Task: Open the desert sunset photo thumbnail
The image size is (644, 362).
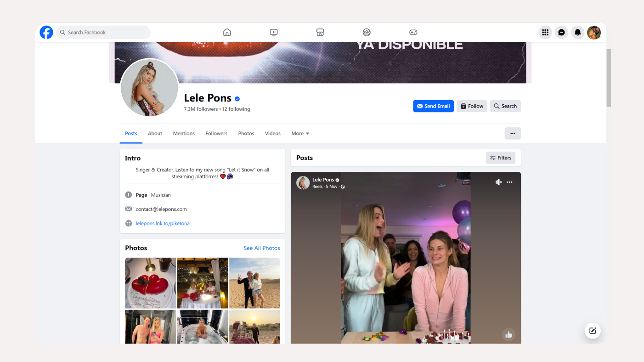Action: coord(254,327)
